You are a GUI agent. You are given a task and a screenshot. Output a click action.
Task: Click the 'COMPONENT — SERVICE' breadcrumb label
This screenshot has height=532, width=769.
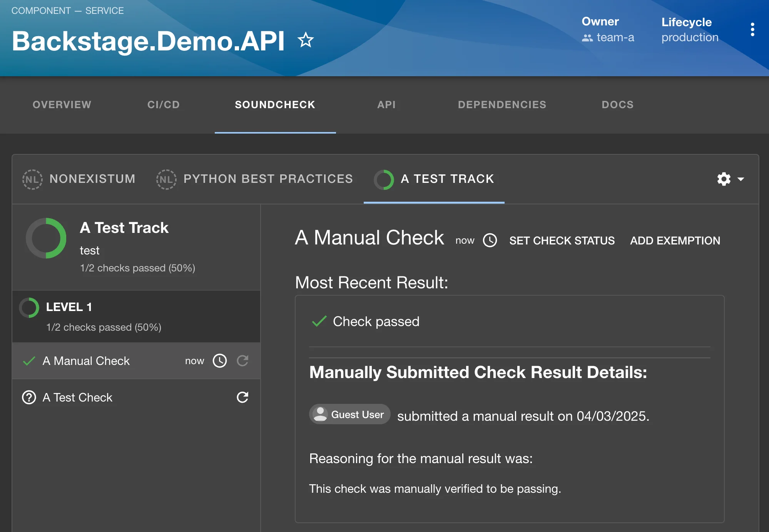[67, 11]
